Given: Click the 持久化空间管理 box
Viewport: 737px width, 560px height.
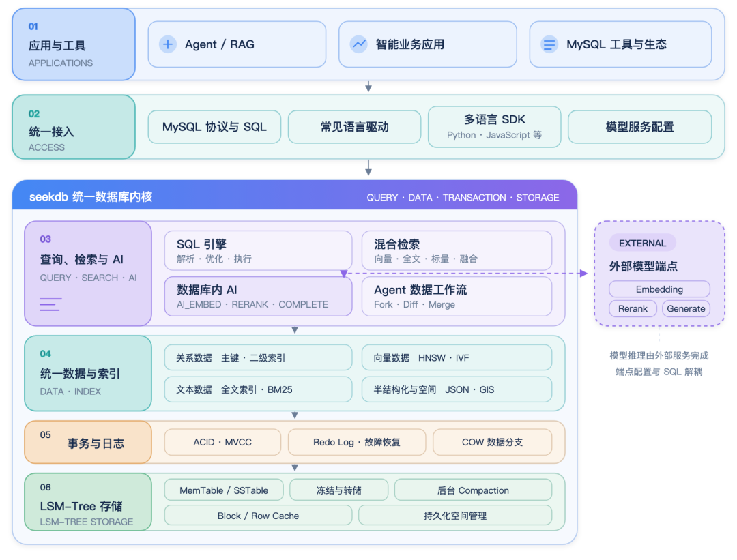Looking at the screenshot, I should click(x=455, y=516).
